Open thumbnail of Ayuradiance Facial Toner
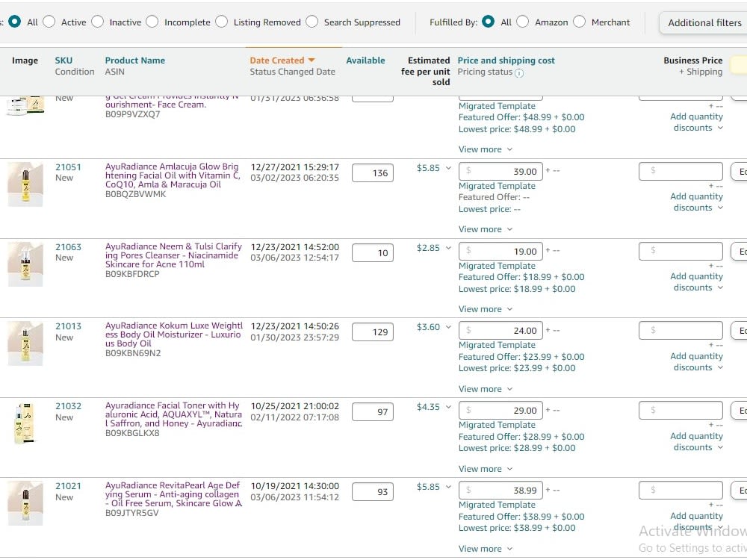This screenshot has height=560, width=747. click(x=25, y=423)
